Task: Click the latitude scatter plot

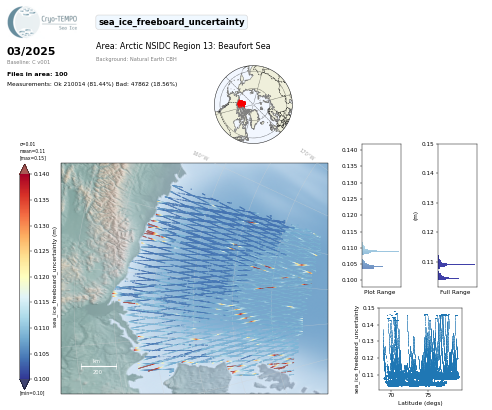Action: [420, 349]
